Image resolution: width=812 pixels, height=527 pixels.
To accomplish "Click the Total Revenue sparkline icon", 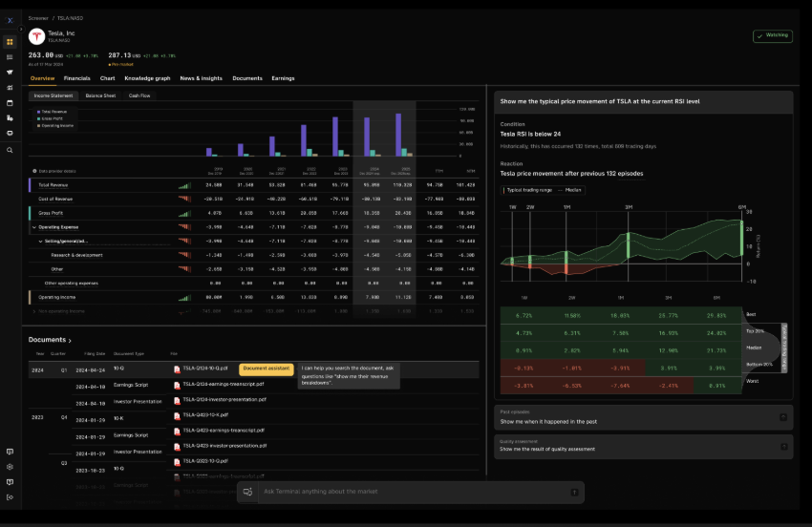I will pos(184,185).
